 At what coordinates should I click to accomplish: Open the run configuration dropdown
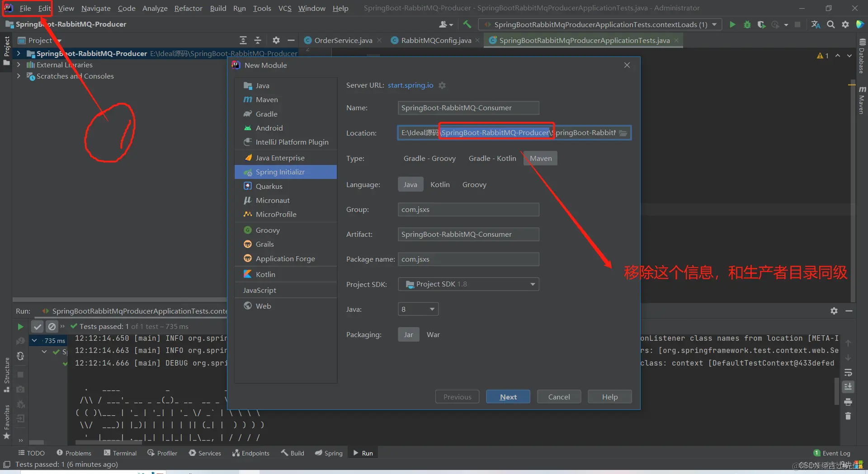click(x=600, y=24)
